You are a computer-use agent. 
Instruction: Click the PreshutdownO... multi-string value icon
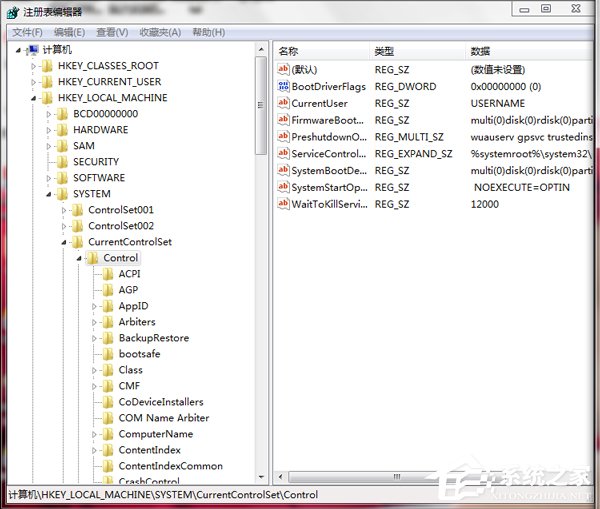pyautogui.click(x=283, y=137)
